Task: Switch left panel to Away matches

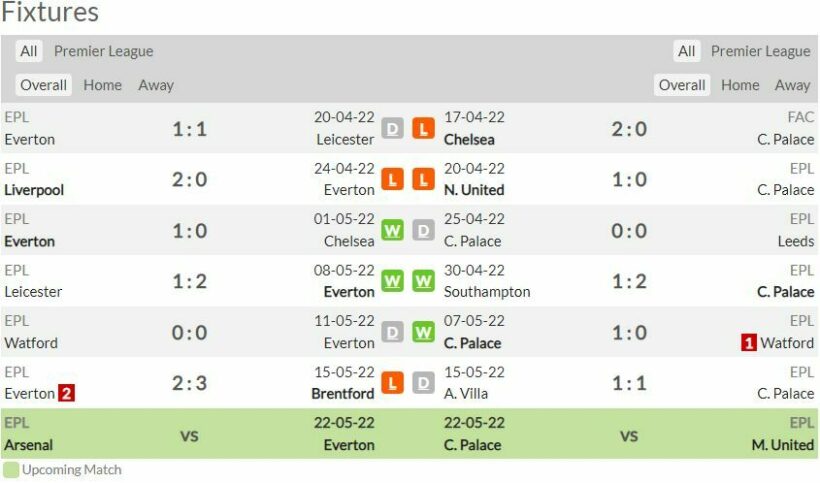Action: point(156,85)
